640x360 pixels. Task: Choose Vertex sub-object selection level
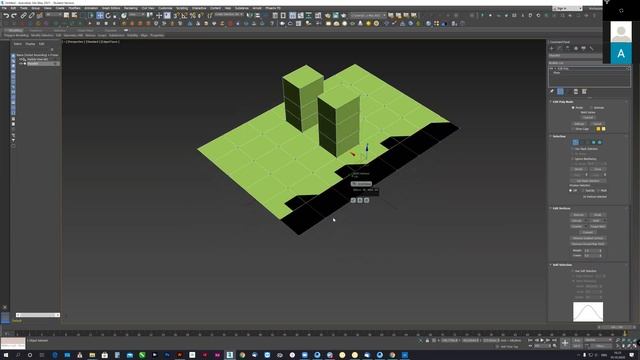[576, 142]
